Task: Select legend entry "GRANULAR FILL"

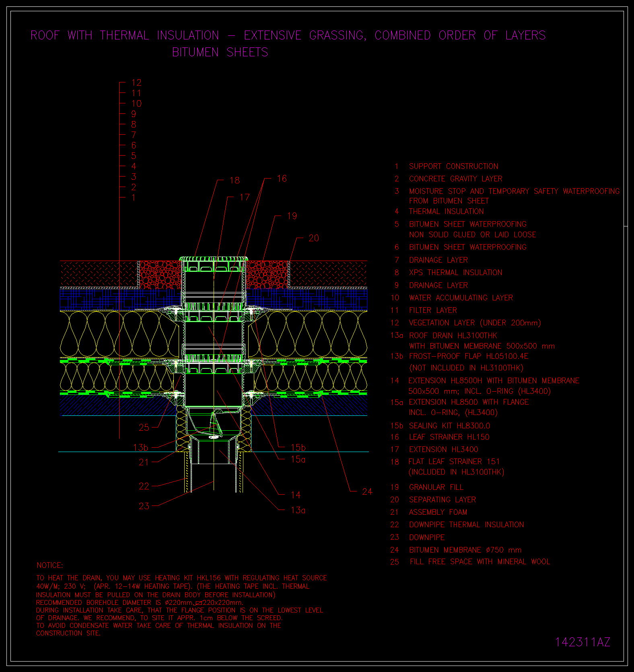Action: (x=436, y=487)
